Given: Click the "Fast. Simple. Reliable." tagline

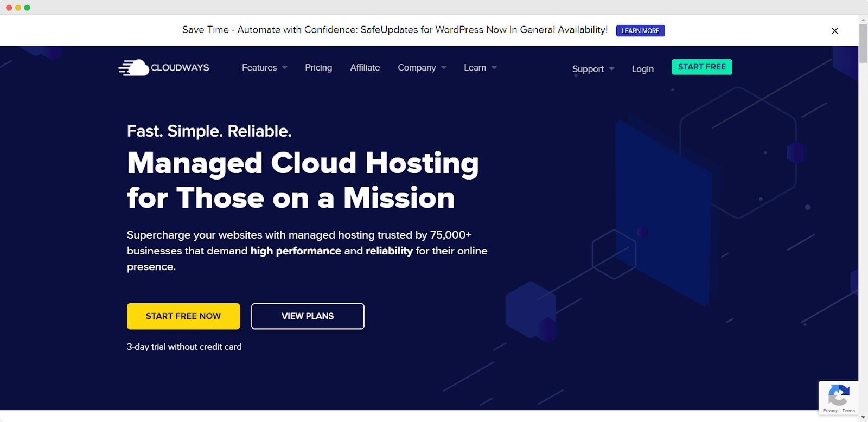Looking at the screenshot, I should click(x=209, y=131).
